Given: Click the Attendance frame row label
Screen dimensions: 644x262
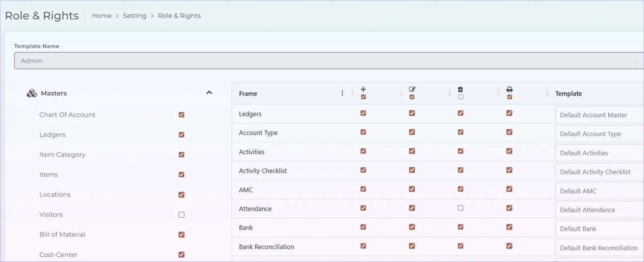Looking at the screenshot, I should point(255,209).
